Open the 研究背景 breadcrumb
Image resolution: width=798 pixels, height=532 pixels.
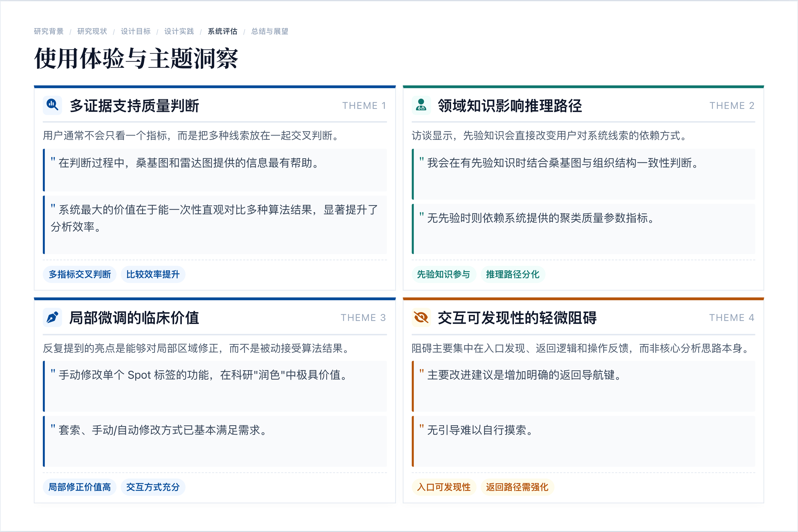coord(49,31)
